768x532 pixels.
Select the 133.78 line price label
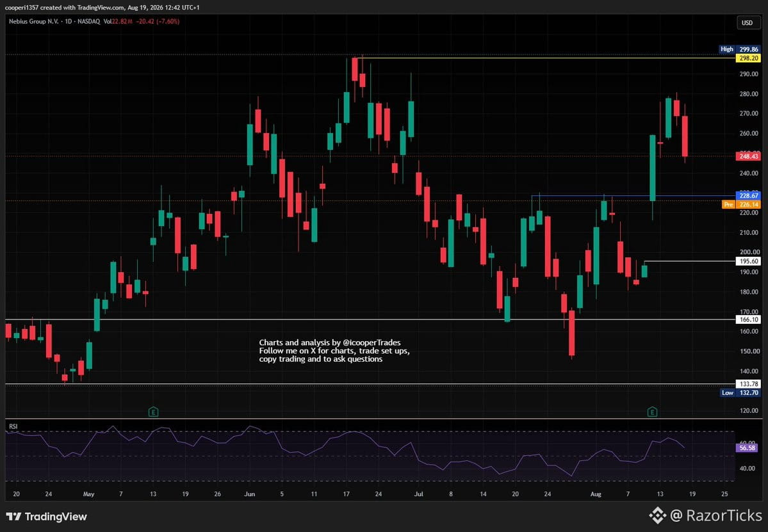click(748, 383)
